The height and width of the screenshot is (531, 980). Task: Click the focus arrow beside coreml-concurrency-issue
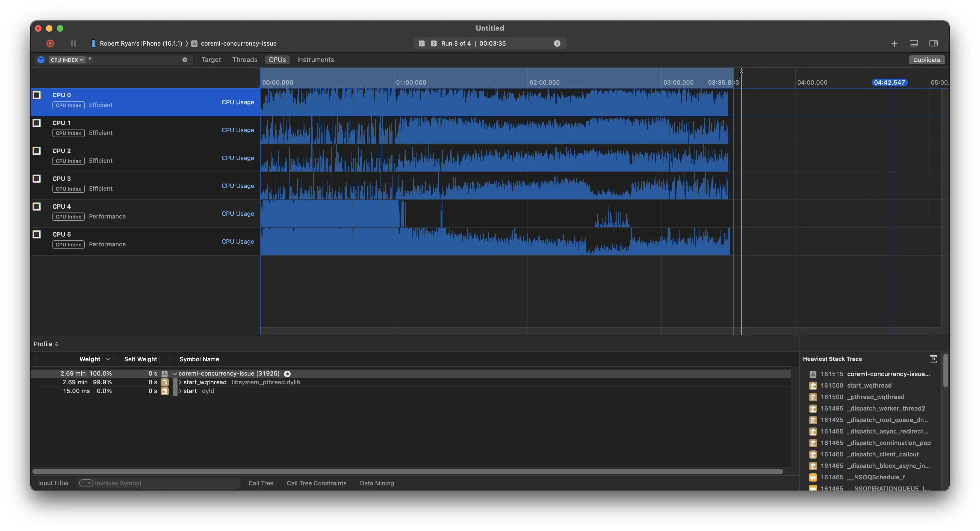pos(287,374)
